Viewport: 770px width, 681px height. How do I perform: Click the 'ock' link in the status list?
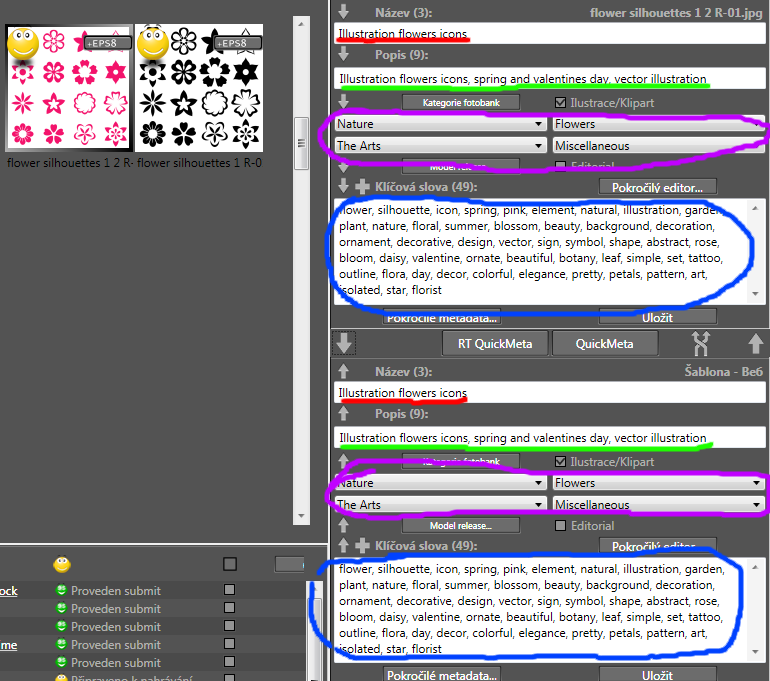coord(8,590)
